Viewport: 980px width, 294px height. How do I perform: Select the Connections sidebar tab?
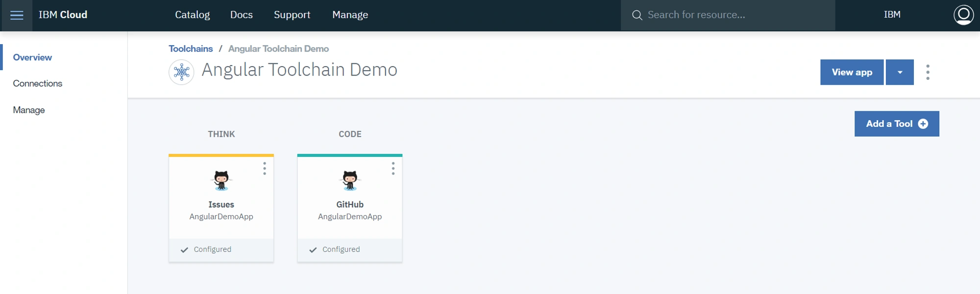tap(38, 83)
